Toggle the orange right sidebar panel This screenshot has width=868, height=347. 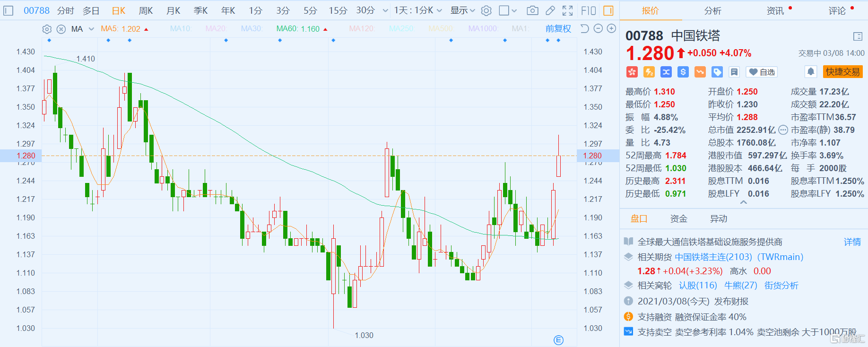click(x=609, y=10)
